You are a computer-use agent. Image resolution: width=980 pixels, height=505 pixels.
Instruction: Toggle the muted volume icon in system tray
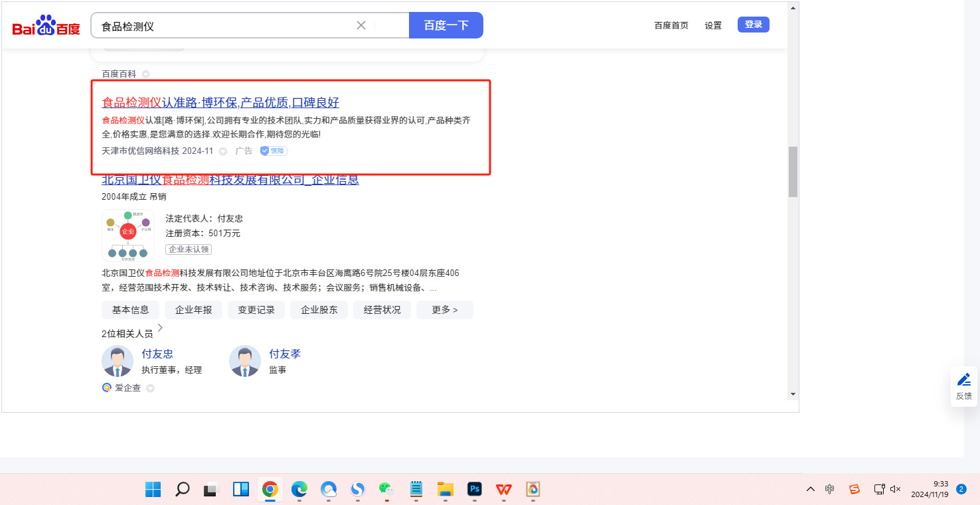(895, 489)
